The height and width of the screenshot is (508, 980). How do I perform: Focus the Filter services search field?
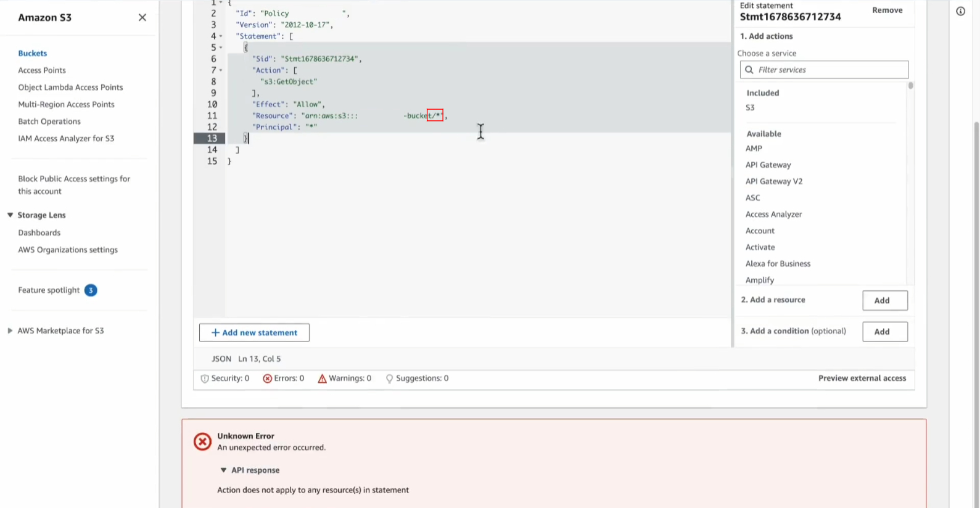point(824,70)
